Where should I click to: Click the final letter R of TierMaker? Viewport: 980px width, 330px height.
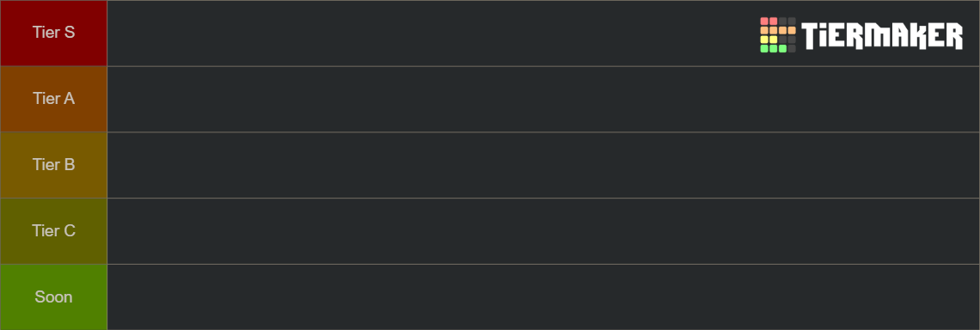(954, 35)
